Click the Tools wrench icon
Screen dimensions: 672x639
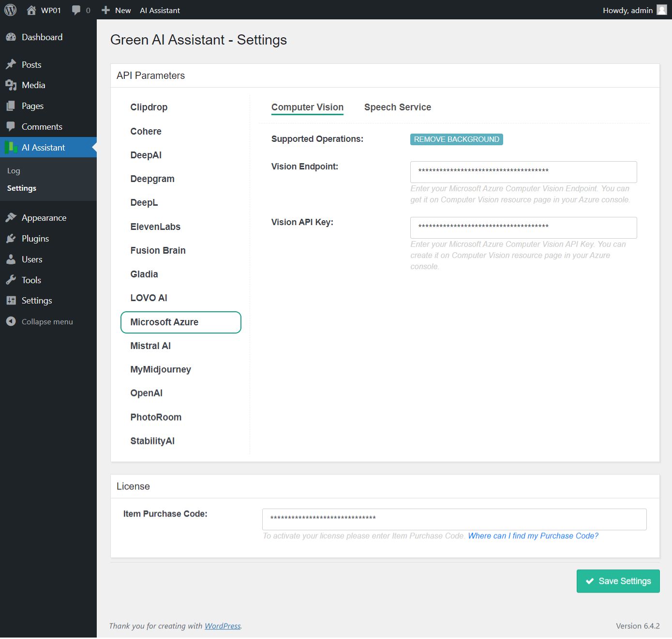tap(11, 280)
